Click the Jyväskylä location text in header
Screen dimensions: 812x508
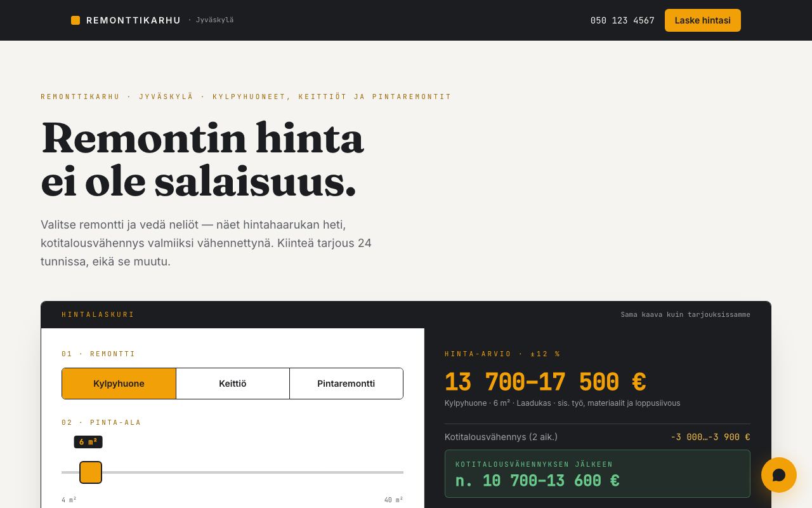tap(214, 20)
